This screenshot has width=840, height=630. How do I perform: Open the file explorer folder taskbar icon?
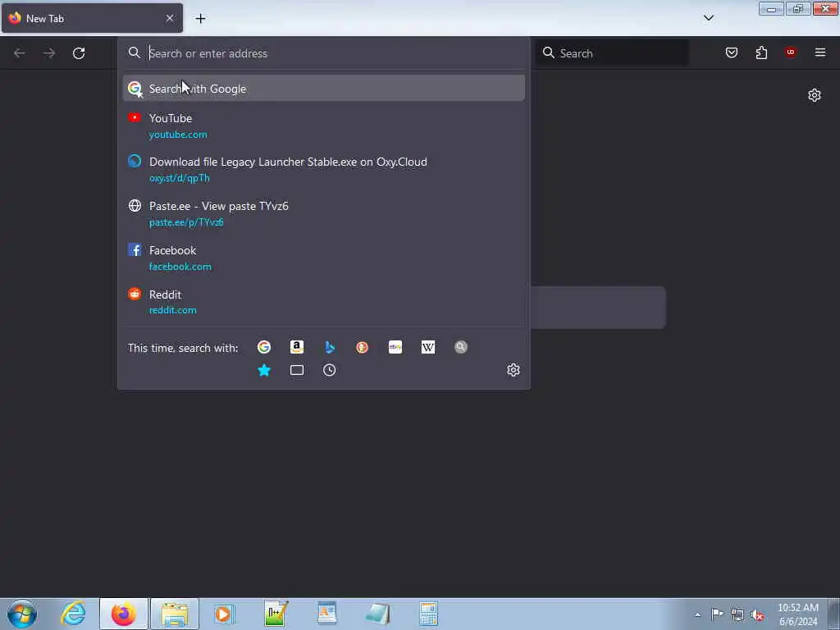pos(175,614)
